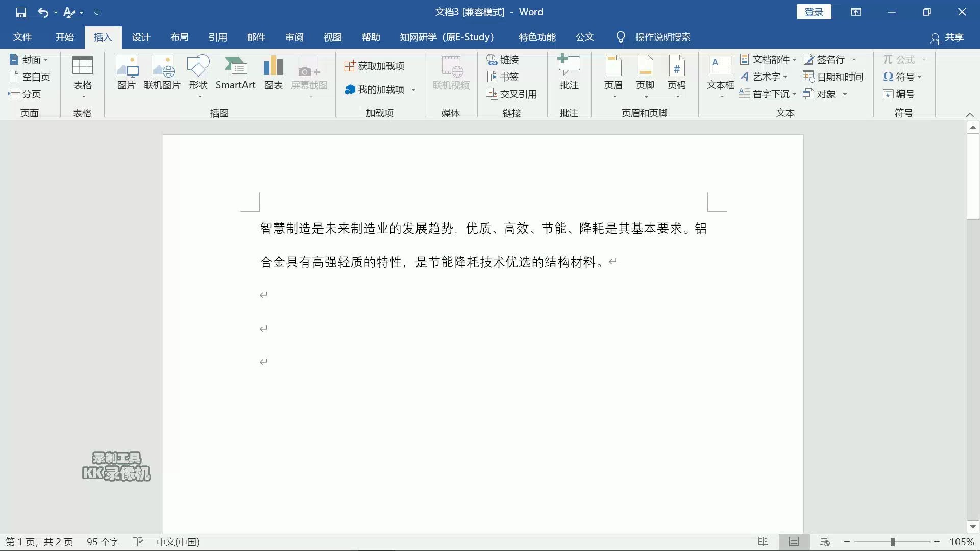Place cursor in the first paragraph text
The width and height of the screenshot is (980, 551).
[483, 245]
